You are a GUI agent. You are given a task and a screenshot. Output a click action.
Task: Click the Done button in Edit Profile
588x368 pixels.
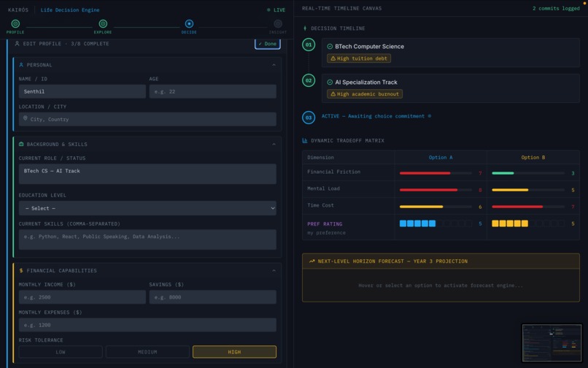pos(268,44)
